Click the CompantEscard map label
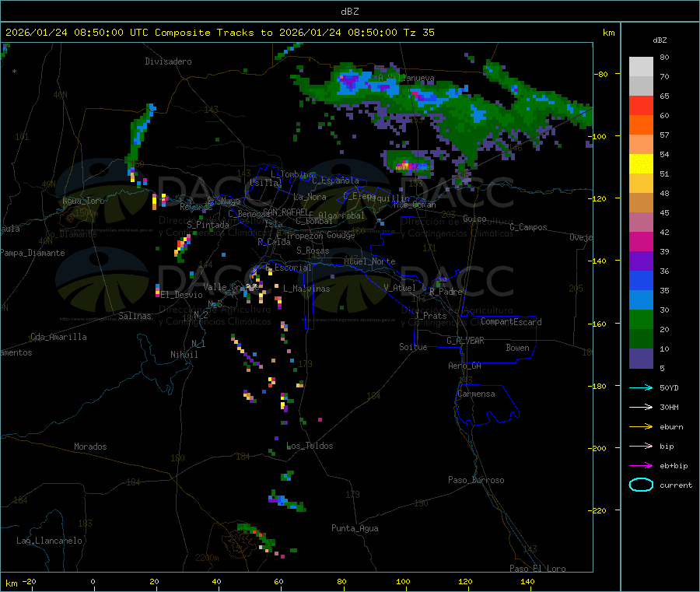The image size is (700, 592). coord(511,322)
